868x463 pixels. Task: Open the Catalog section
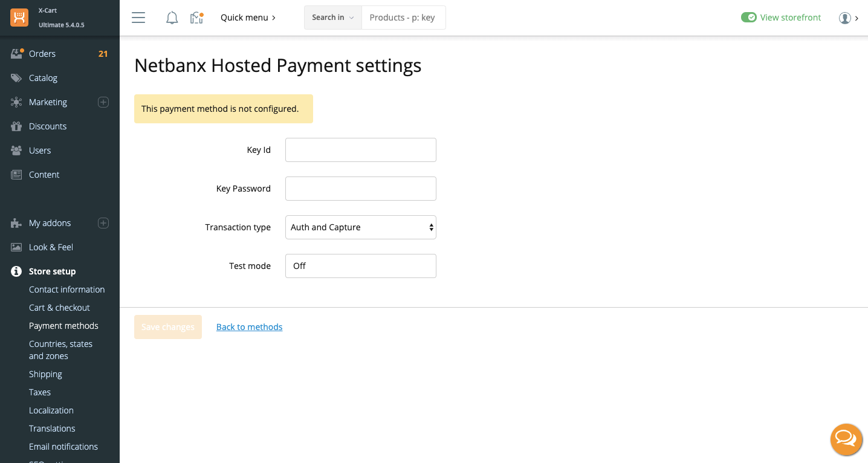(43, 78)
